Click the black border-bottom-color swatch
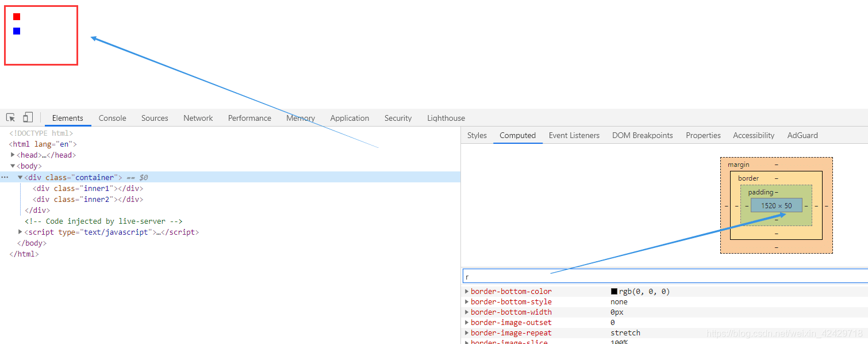Image resolution: width=868 pixels, height=344 pixels. (x=614, y=292)
